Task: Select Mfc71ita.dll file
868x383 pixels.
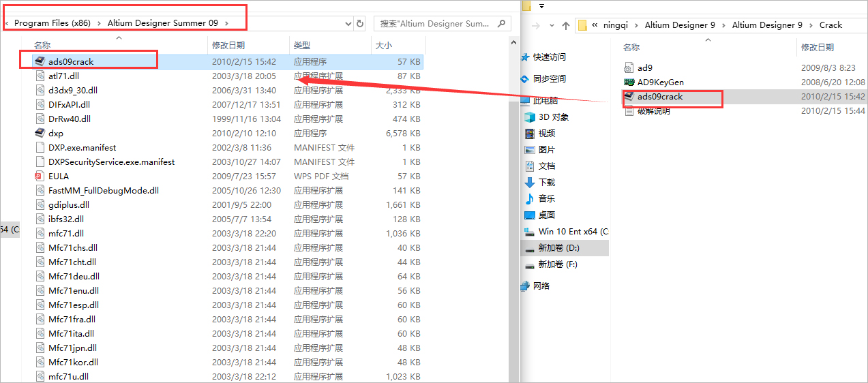Action: click(71, 333)
